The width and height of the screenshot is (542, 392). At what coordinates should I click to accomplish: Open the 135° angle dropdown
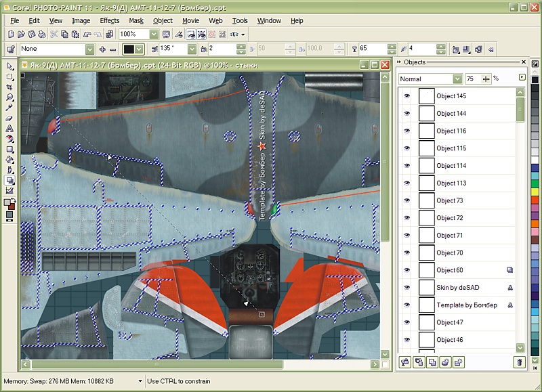(192, 49)
